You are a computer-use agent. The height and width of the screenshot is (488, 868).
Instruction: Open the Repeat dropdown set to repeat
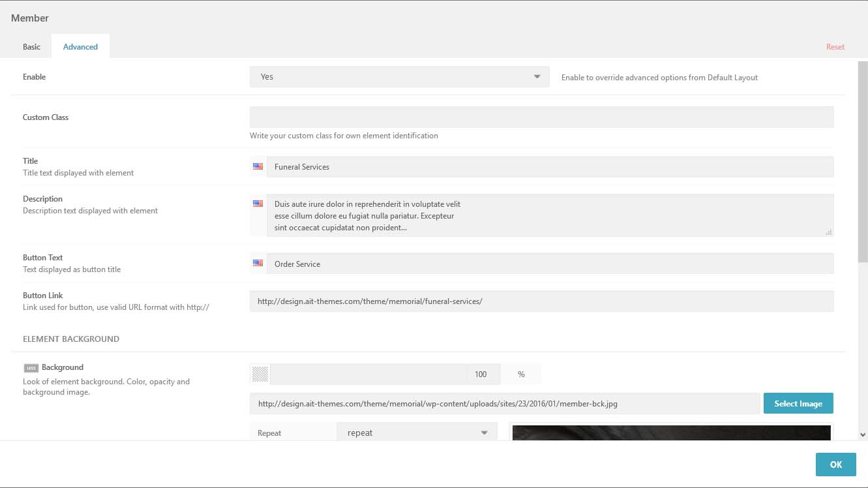click(x=417, y=433)
